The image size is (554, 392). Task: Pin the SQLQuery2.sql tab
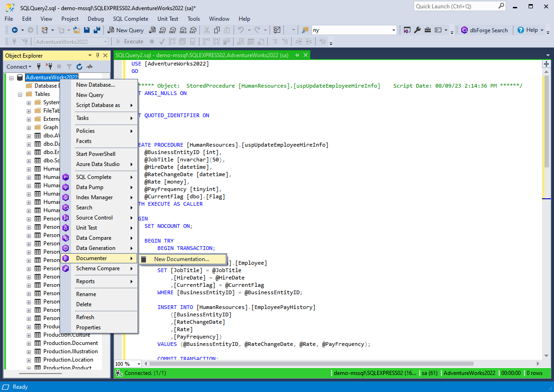[x=297, y=55]
